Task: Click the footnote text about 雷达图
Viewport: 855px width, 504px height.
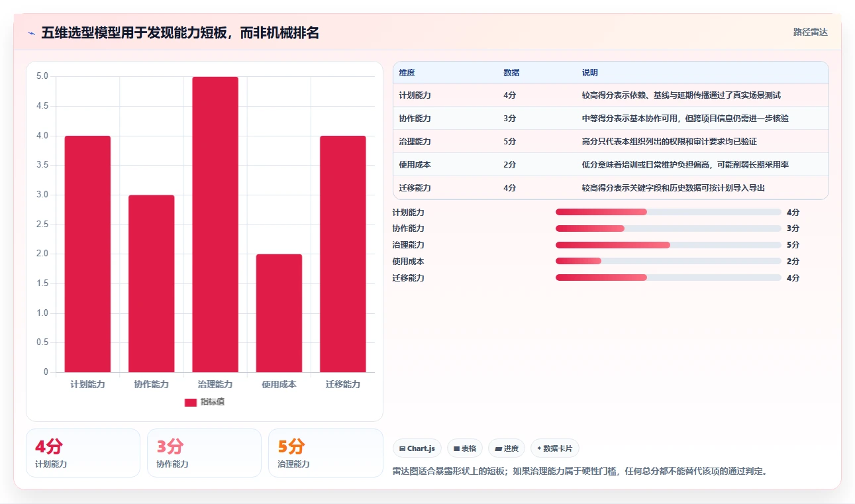Action: [x=579, y=472]
